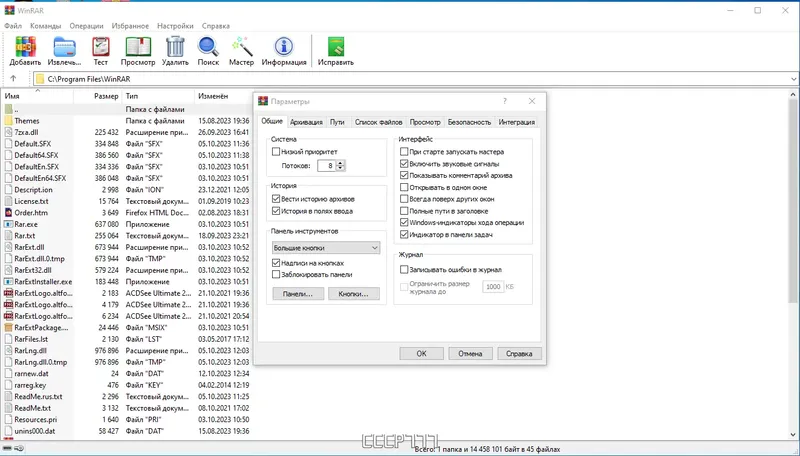Open the Большие кнопки dropdown
800x456 pixels.
tap(326, 248)
